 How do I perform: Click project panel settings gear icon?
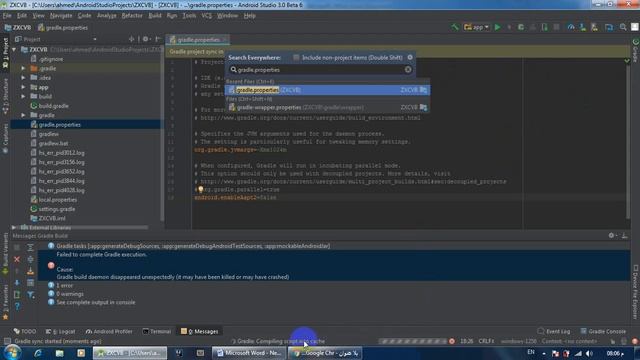146,39
